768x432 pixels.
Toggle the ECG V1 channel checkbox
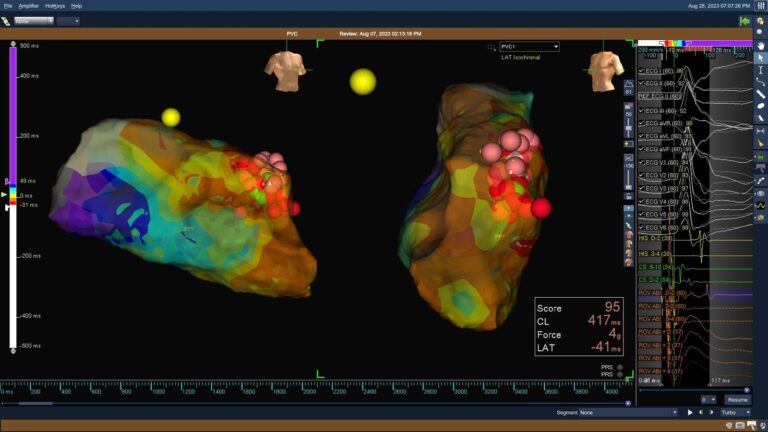(641, 162)
